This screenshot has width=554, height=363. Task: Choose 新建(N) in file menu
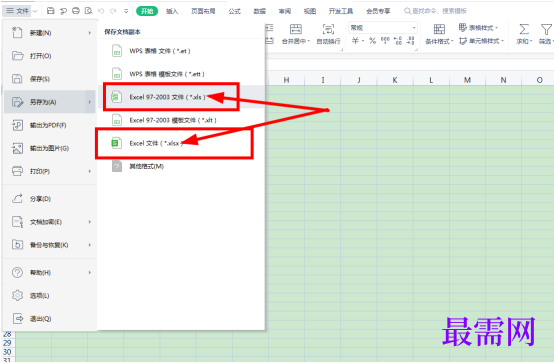click(x=50, y=33)
